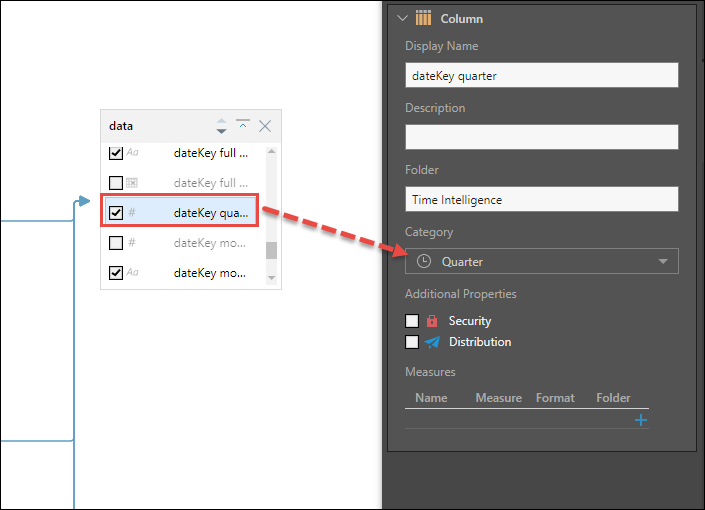
Task: Click the Folder field with Time Intelligence
Action: point(541,199)
